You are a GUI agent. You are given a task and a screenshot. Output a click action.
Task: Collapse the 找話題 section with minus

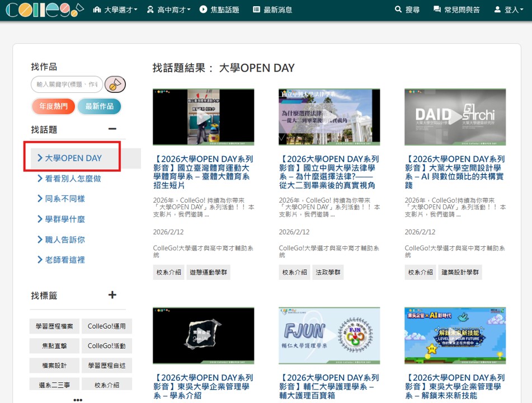112,129
